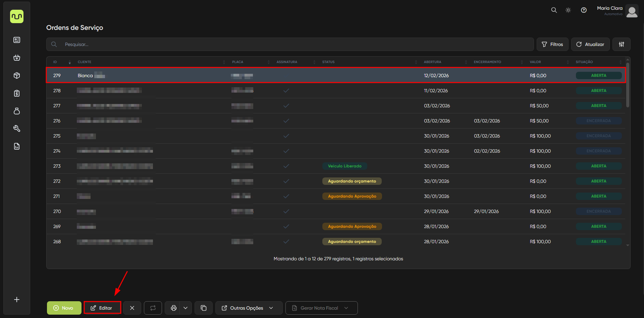Image resolution: width=644 pixels, height=318 pixels.
Task: Click the print icon button
Action: 173,308
